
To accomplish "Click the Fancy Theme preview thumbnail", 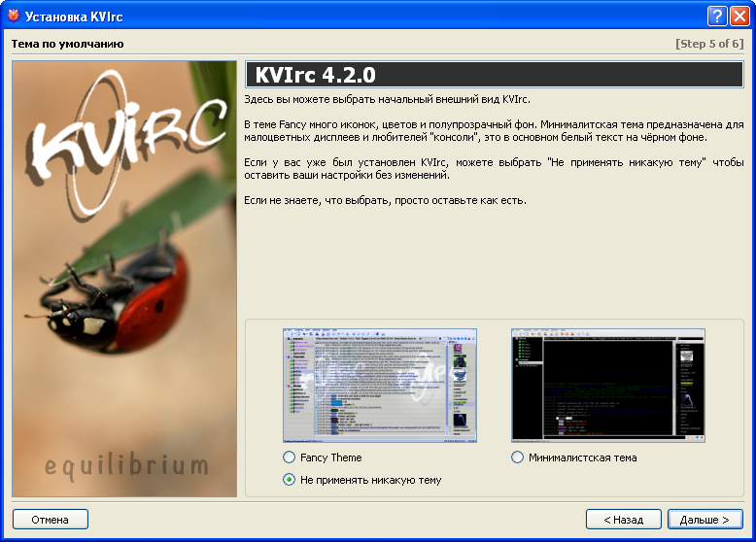I will coord(380,385).
